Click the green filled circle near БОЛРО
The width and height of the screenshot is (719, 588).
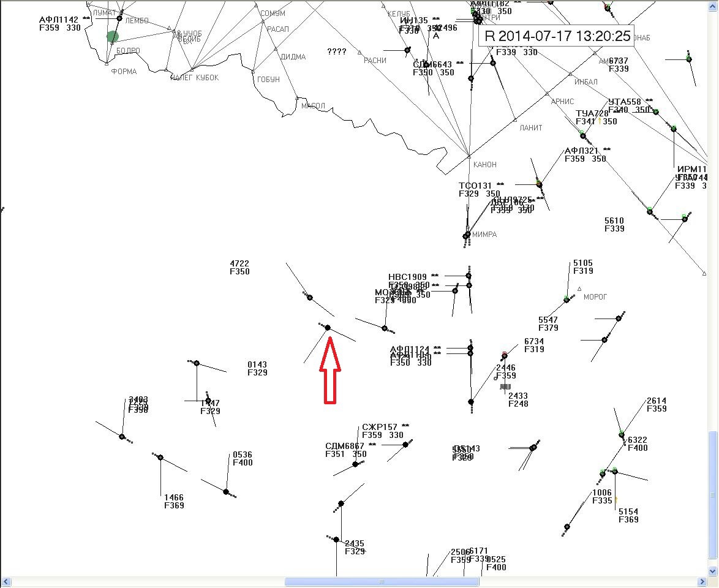[x=113, y=37]
